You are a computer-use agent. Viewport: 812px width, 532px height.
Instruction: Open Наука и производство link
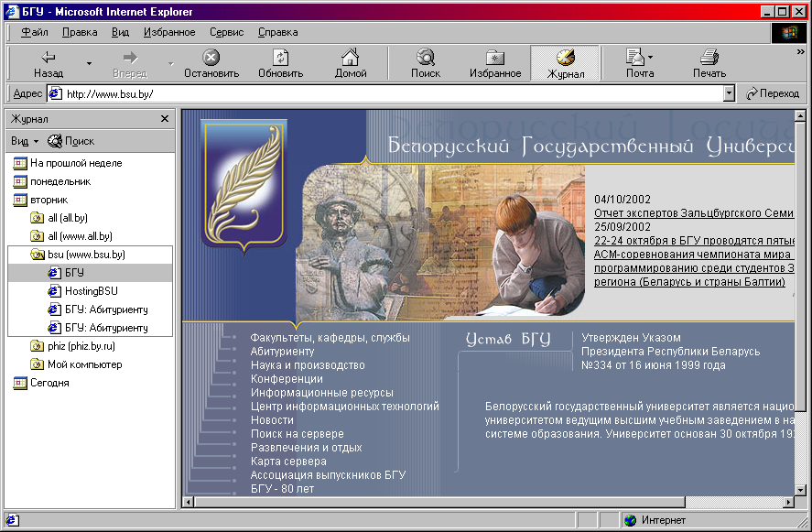click(308, 365)
